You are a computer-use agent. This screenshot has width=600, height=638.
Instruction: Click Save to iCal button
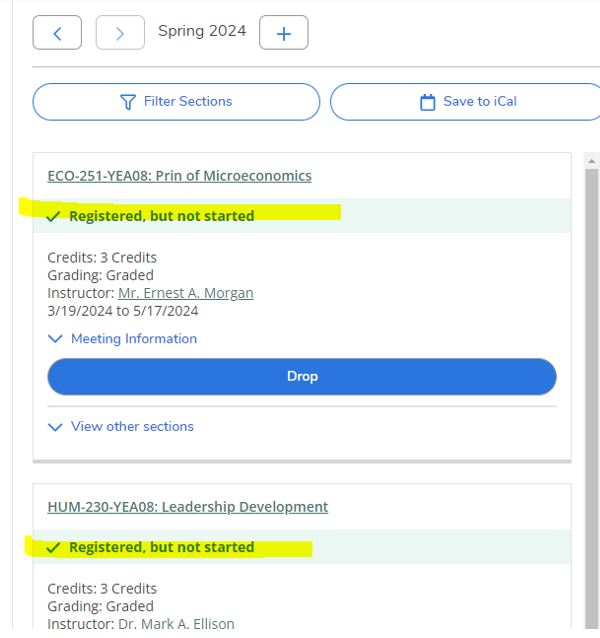pos(466,102)
